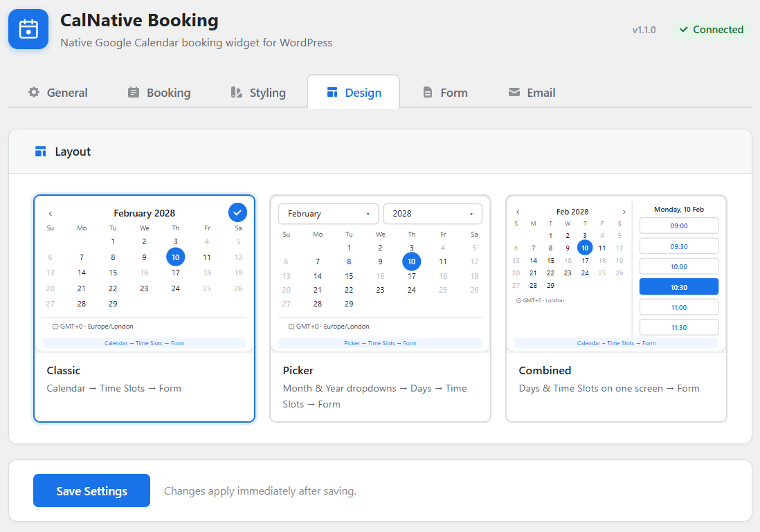Click the CalNative Booking calendar logo icon
The width and height of the screenshot is (760, 532).
pos(28,29)
